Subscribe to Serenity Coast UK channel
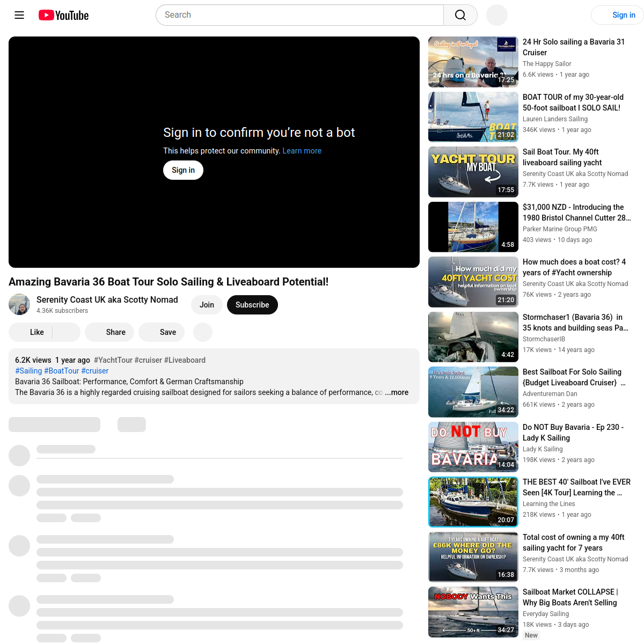 [x=252, y=305]
